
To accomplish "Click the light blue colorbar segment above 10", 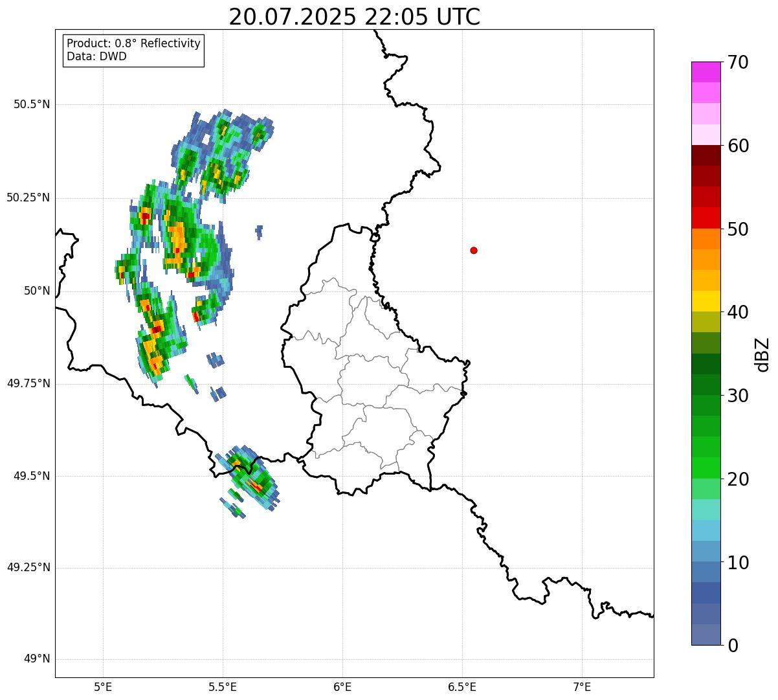I will click(706, 551).
